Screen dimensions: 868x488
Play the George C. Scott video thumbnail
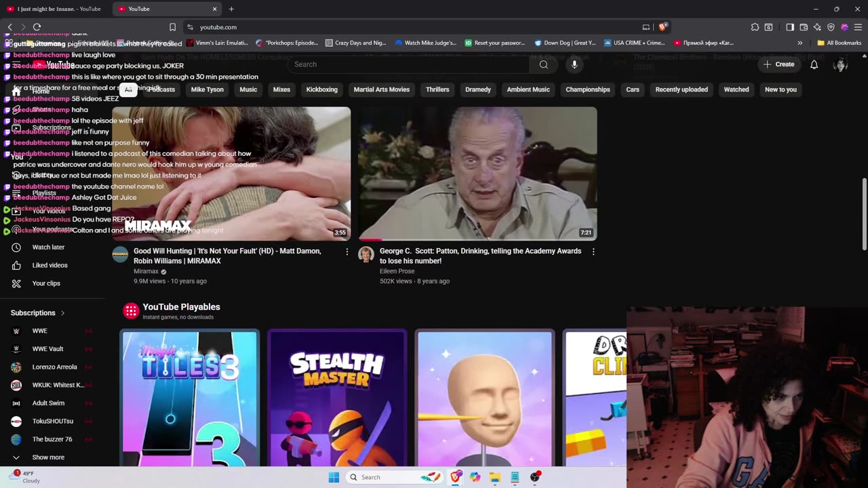(x=477, y=174)
